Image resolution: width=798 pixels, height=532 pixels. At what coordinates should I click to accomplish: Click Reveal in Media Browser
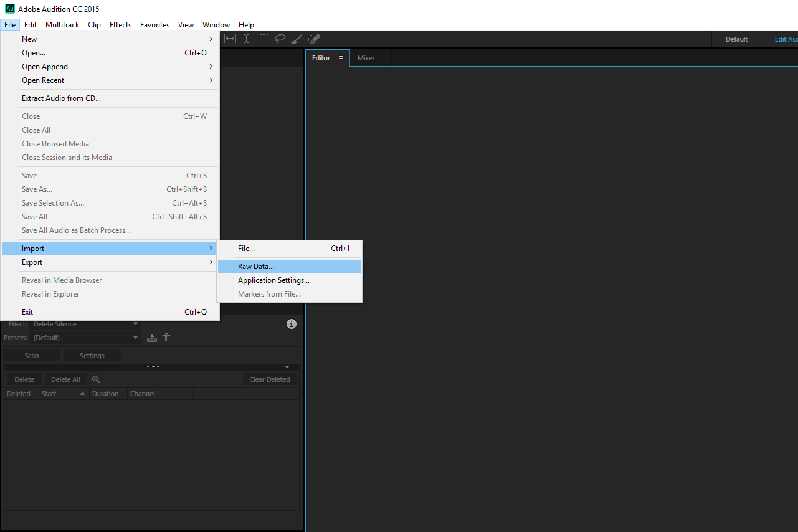(x=111, y=280)
